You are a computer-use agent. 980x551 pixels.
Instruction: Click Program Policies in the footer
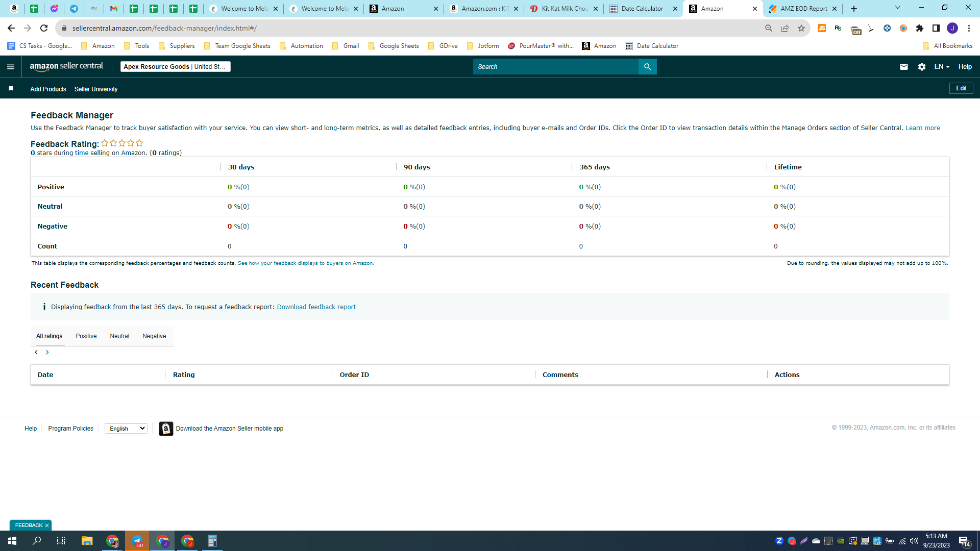(71, 429)
